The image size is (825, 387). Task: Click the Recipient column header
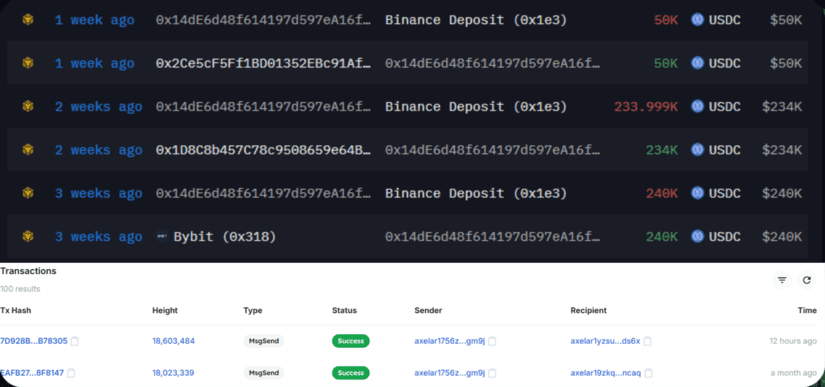tap(588, 311)
